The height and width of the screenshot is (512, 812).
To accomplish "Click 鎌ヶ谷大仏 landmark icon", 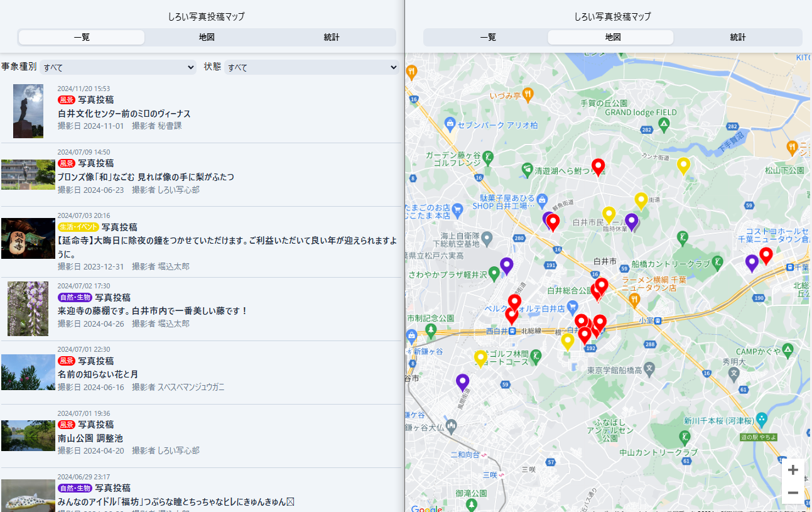I will (452, 426).
